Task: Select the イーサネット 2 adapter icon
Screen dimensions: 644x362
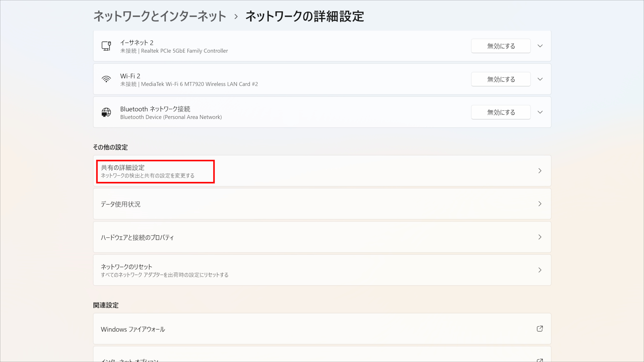Action: point(106,46)
